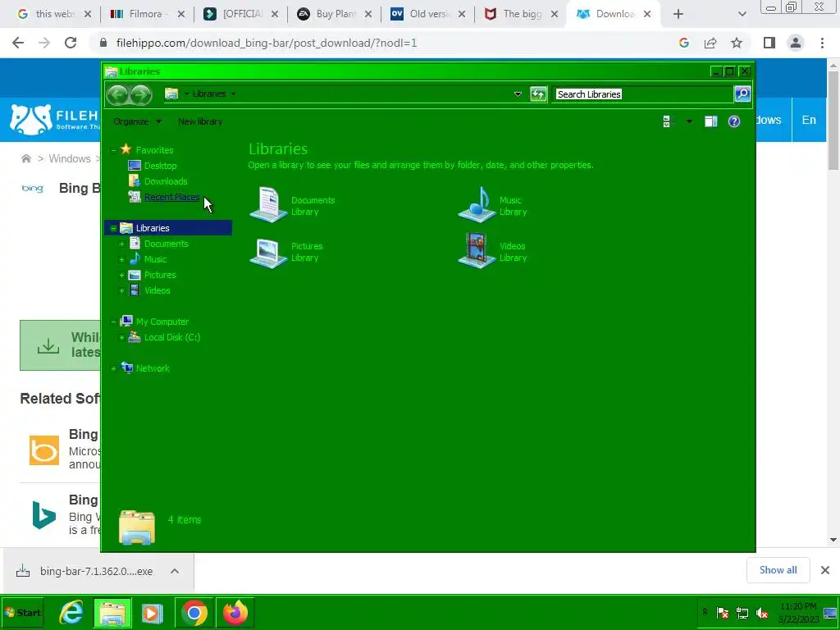Refresh the Libraries address bar

[x=538, y=94]
